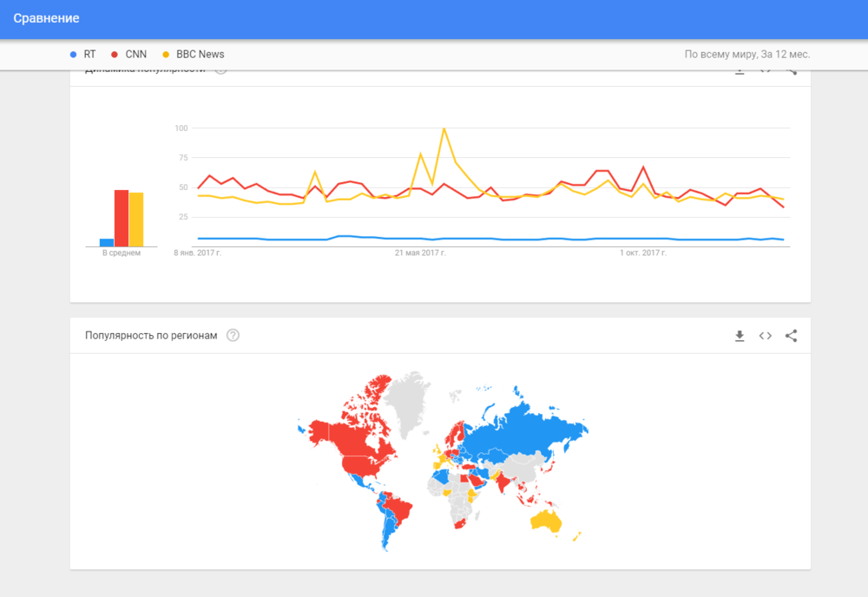Select the CNN search term
This screenshot has height=597, width=868.
135,54
